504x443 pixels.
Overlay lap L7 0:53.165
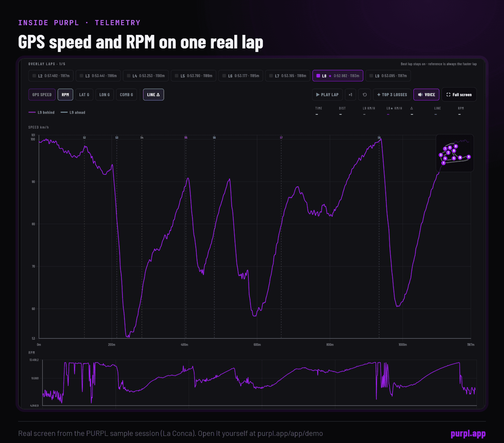[x=288, y=76]
